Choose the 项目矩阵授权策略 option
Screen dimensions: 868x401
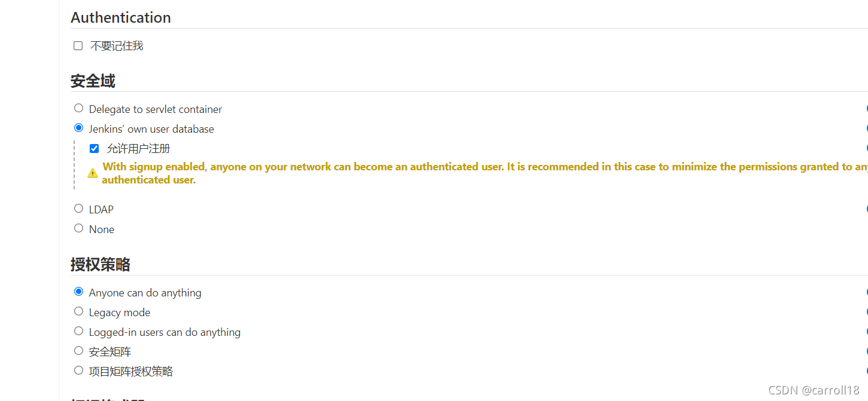pyautogui.click(x=78, y=371)
